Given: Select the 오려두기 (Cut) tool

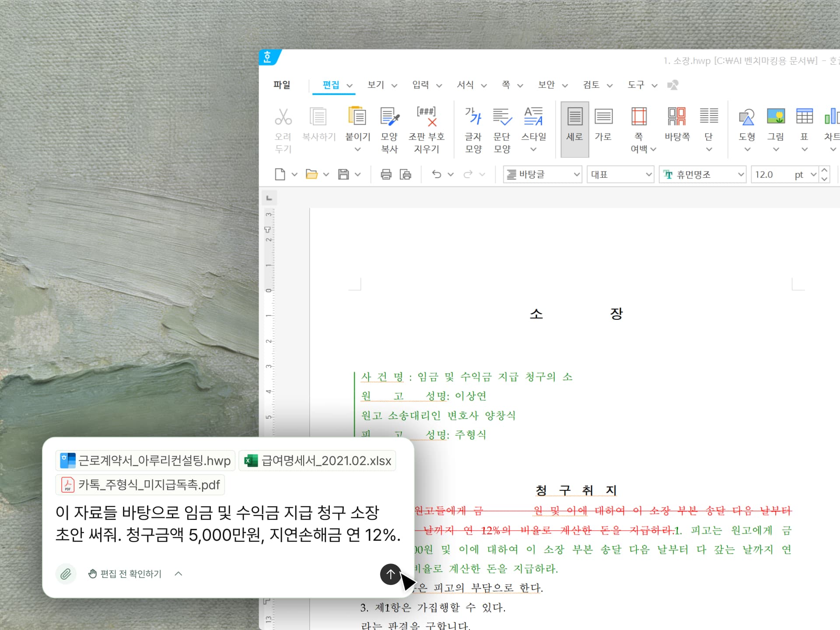Looking at the screenshot, I should 283,129.
